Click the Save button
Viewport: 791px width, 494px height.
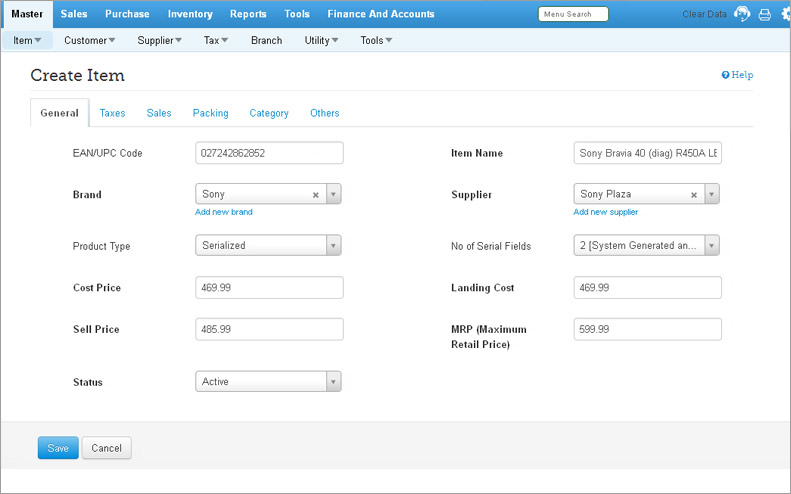click(x=58, y=448)
